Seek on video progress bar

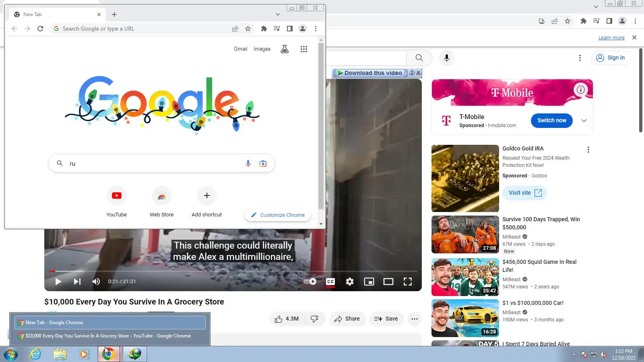pyautogui.click(x=233, y=271)
